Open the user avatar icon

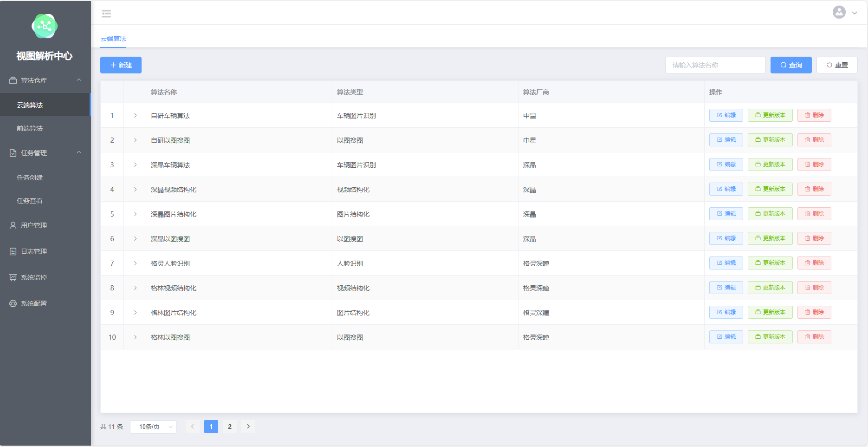tap(839, 12)
